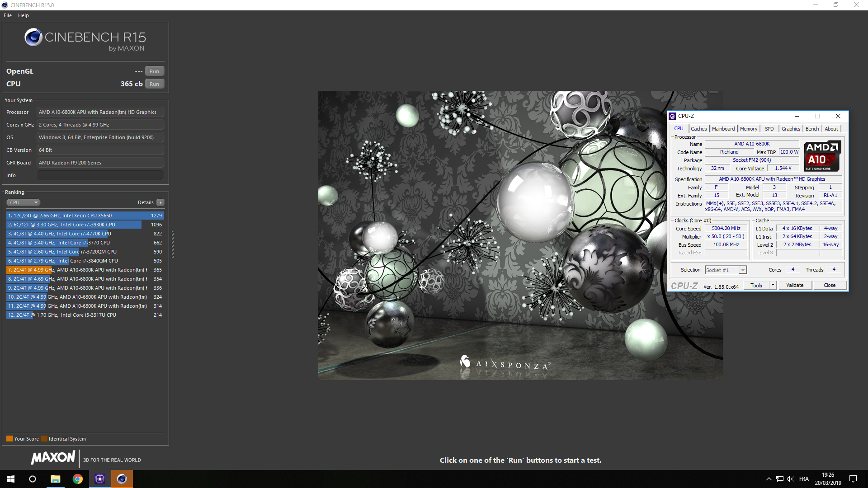Click the Cinebench R15 logo sphere
Viewport: 868px width, 488px height.
(33, 37)
